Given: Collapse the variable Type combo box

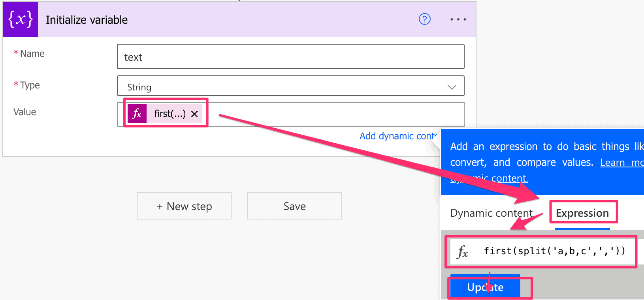Looking at the screenshot, I should pos(452,86).
